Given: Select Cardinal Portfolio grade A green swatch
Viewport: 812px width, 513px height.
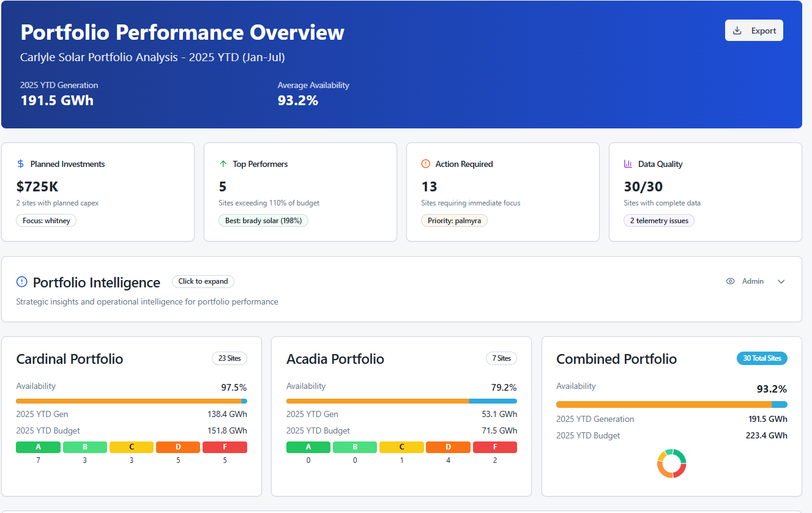Looking at the screenshot, I should pos(38,447).
